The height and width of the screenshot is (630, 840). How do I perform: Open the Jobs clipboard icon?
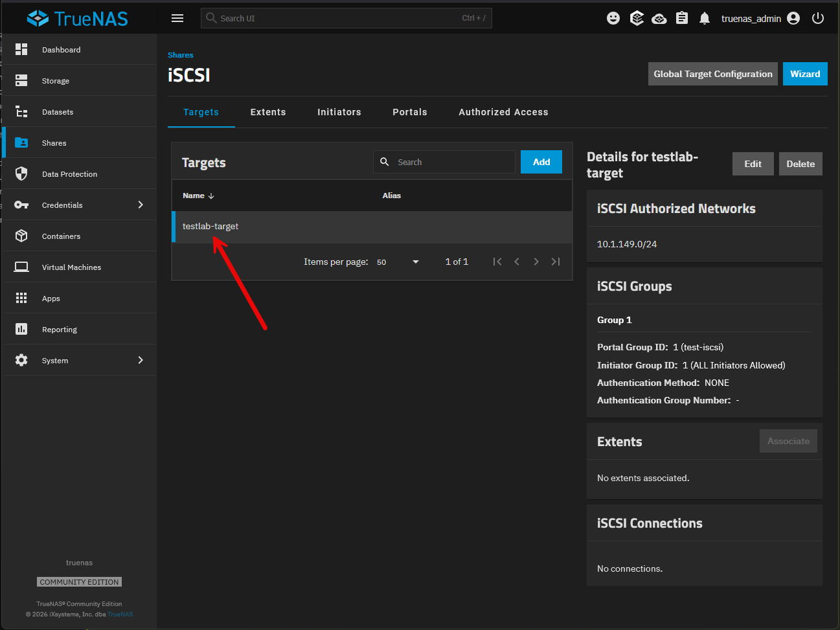(682, 18)
